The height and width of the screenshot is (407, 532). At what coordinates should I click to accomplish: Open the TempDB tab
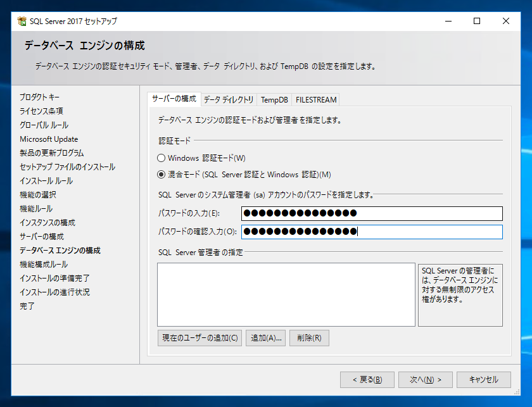[x=274, y=100]
